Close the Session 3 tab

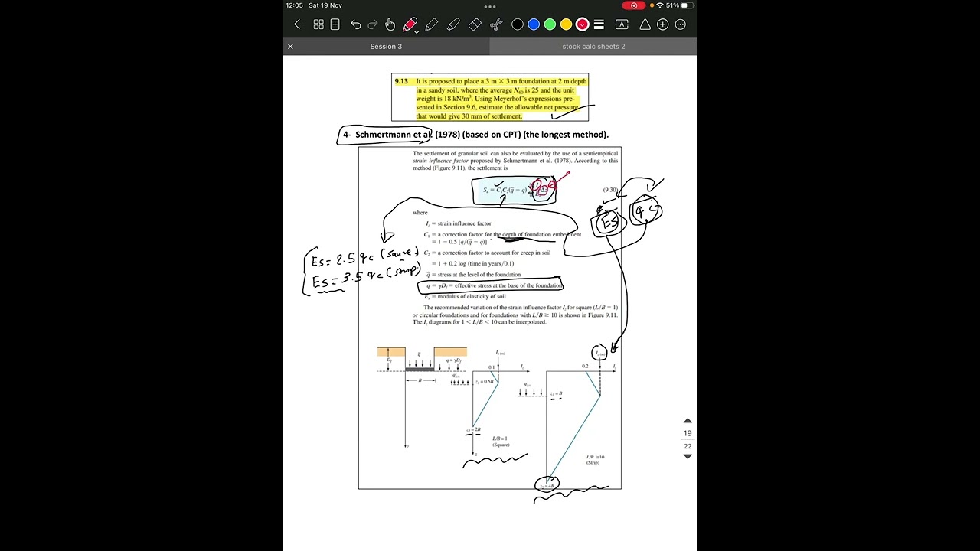click(290, 47)
